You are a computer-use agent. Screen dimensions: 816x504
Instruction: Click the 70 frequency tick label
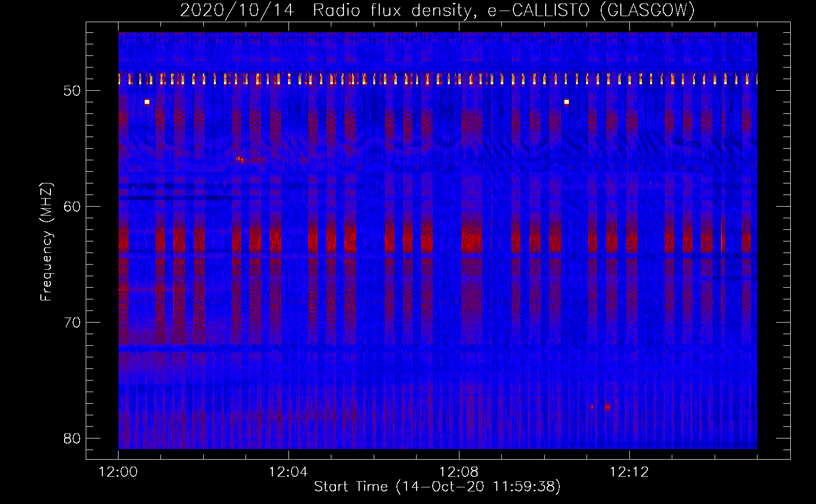pyautogui.click(x=72, y=323)
